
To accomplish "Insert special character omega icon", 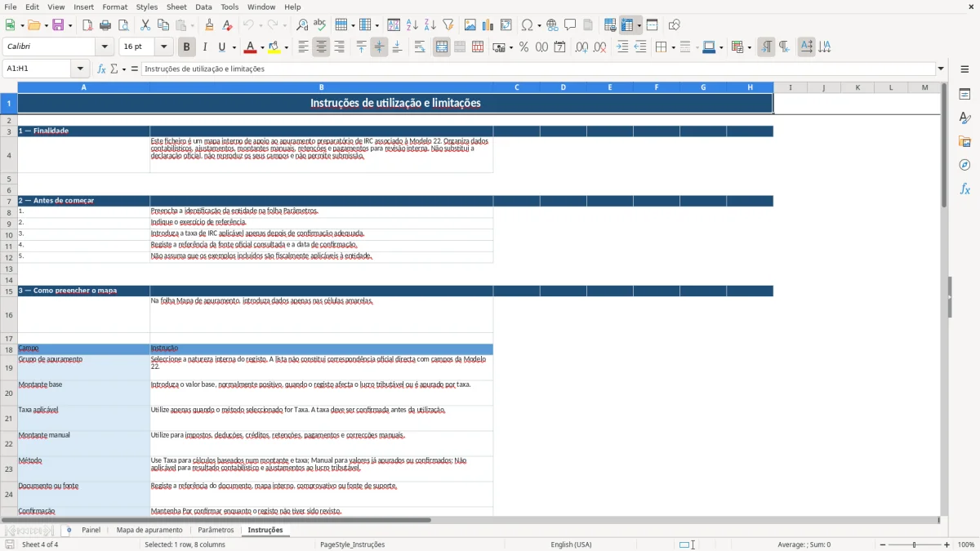I will click(527, 25).
